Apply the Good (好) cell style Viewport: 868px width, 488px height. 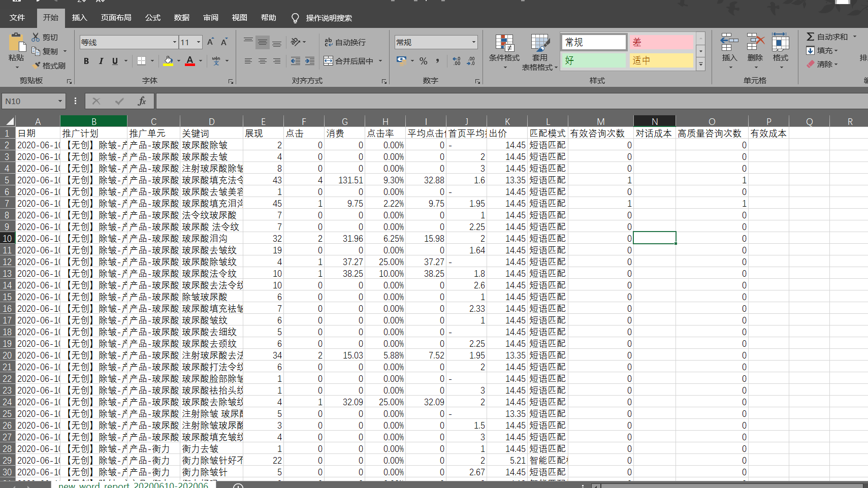593,60
